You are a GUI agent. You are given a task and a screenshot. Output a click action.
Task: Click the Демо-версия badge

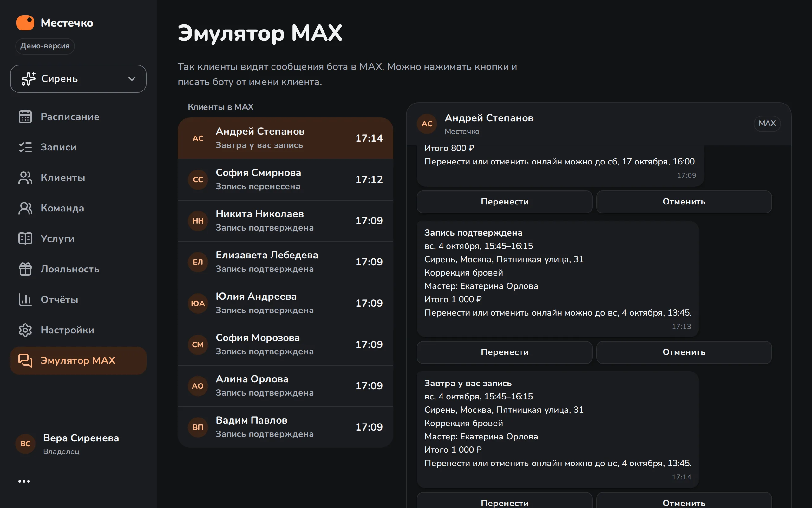tap(45, 46)
